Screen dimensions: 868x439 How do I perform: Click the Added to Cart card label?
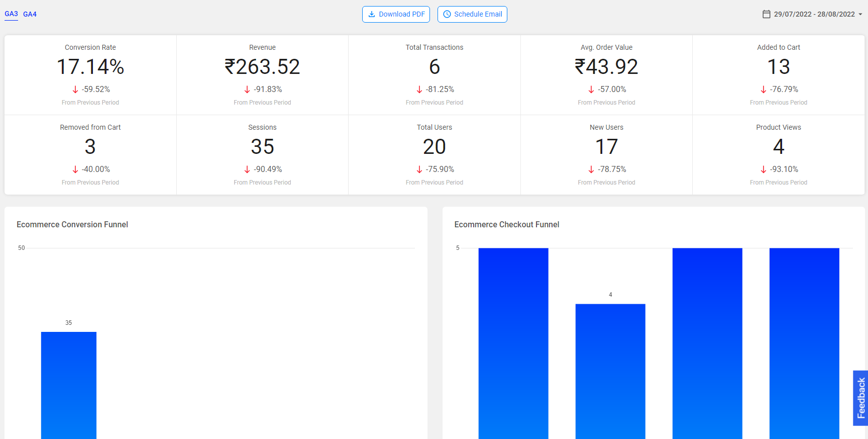click(x=779, y=47)
